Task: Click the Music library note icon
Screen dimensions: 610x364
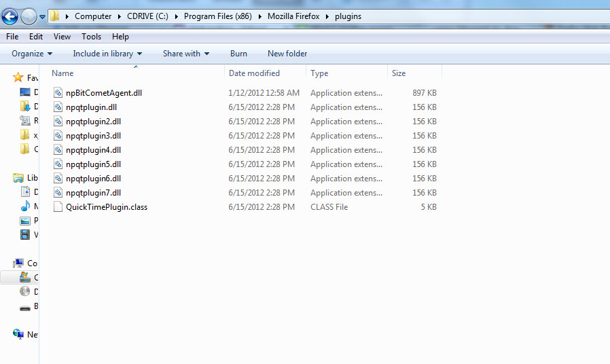Action: tap(25, 206)
